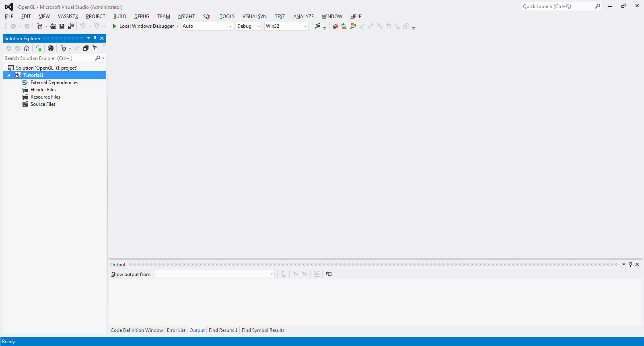Image resolution: width=644 pixels, height=346 pixels.
Task: Click the VisualSVN toolbar icon with the red ball
Action: [x=335, y=26]
